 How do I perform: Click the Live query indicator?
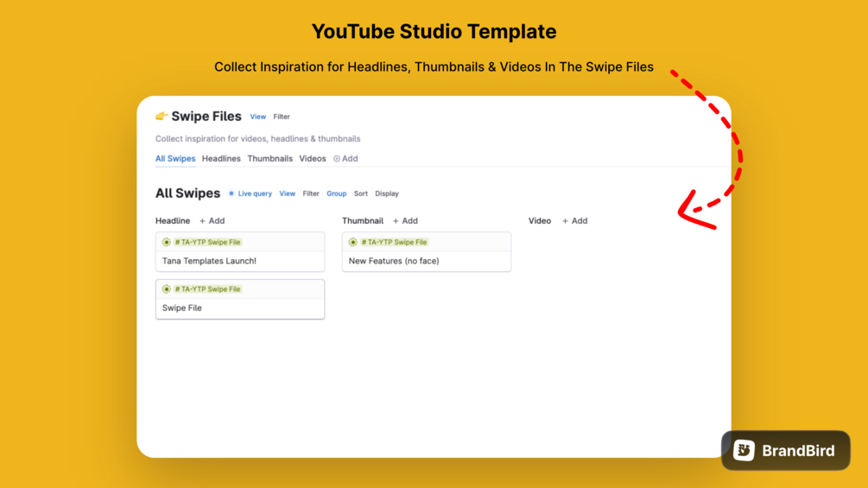point(250,193)
